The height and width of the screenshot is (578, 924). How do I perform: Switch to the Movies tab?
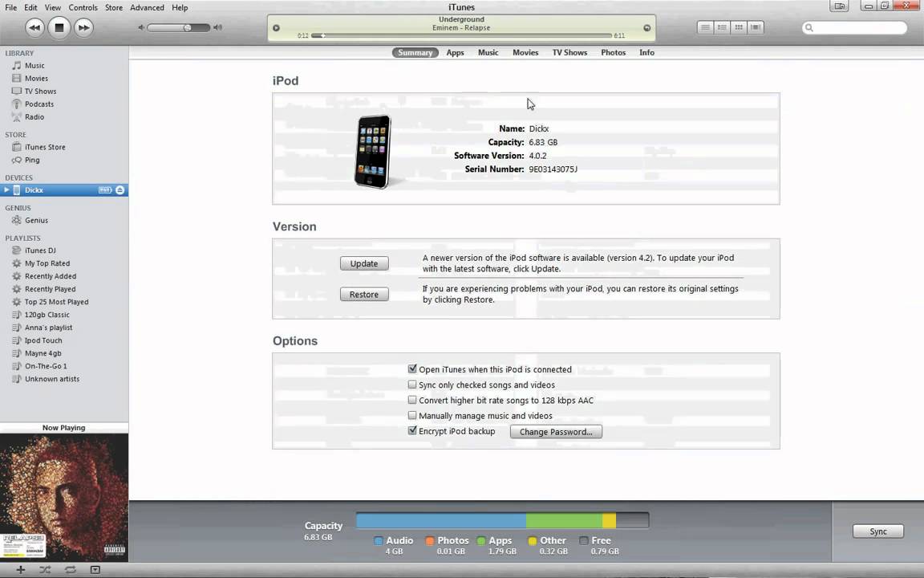525,52
